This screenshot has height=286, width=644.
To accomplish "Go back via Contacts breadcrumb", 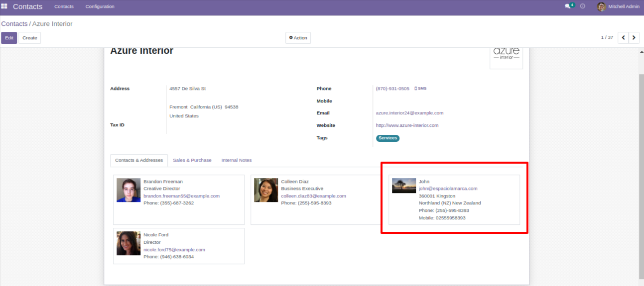I will 14,24.
